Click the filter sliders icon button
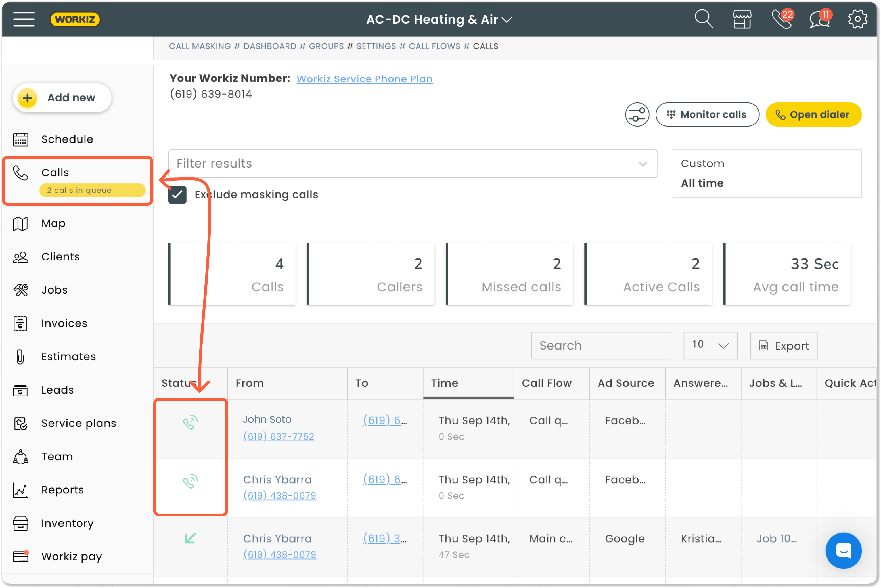Screen dimensions: 881x588 (x=637, y=114)
